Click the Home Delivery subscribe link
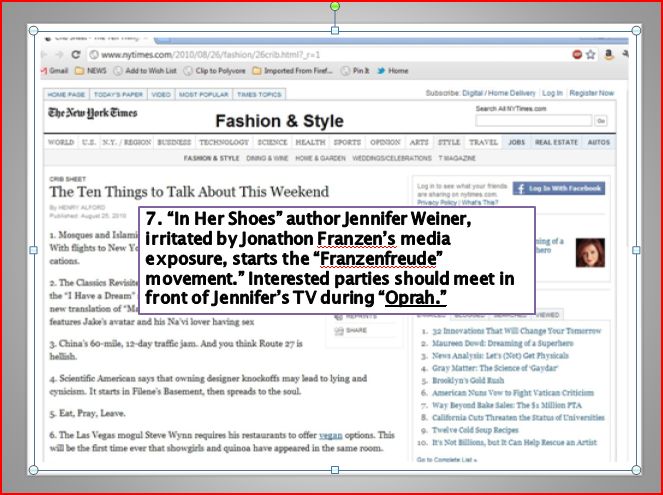This screenshot has width=663, height=495. (512, 93)
